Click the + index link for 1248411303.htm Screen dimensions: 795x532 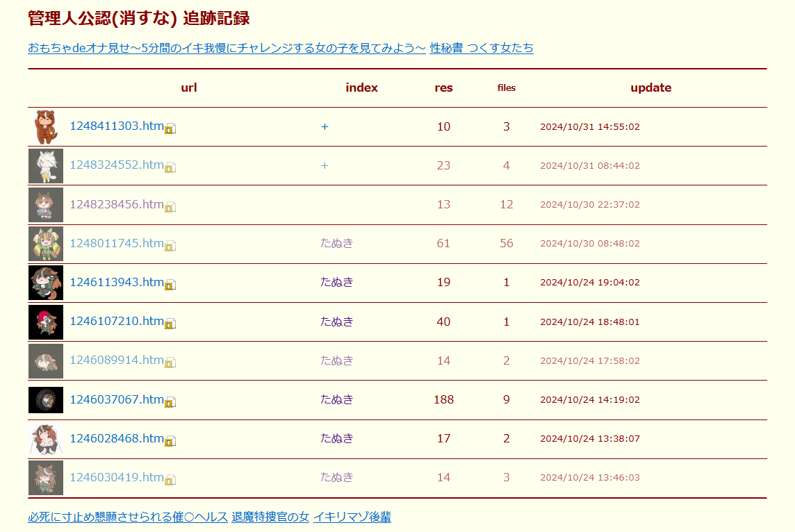(x=325, y=126)
